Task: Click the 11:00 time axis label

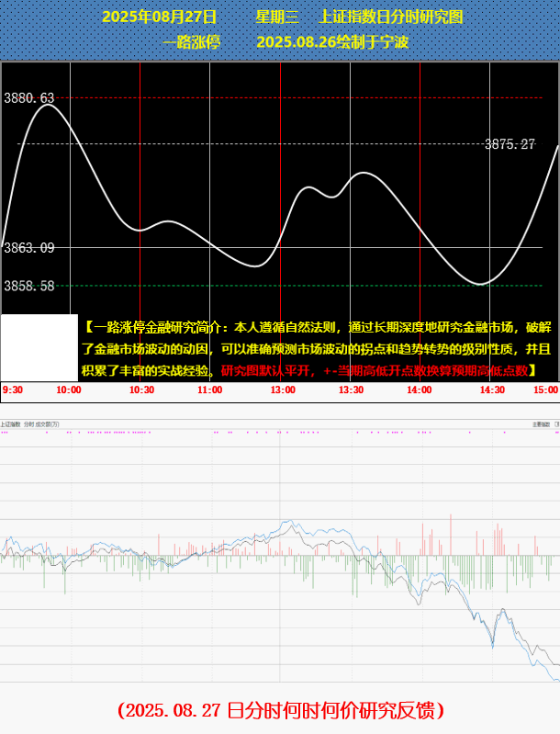Action: pyautogui.click(x=209, y=390)
